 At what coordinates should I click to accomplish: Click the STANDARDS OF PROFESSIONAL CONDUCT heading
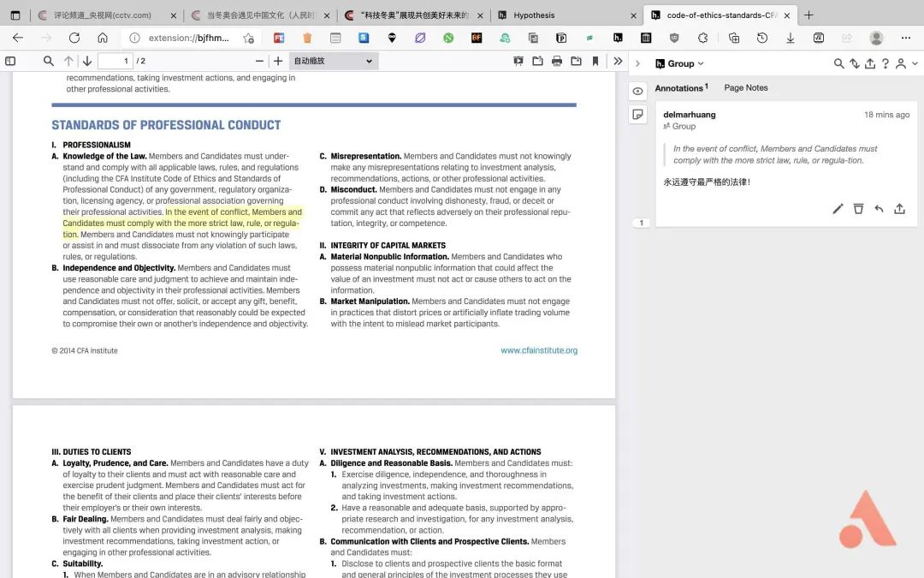coord(166,125)
